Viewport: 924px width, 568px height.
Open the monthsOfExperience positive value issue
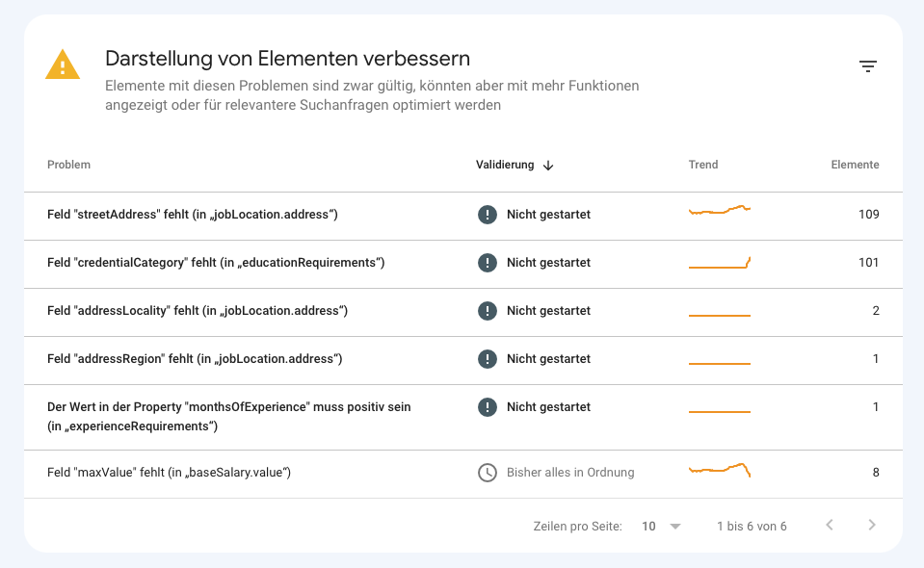(229, 416)
